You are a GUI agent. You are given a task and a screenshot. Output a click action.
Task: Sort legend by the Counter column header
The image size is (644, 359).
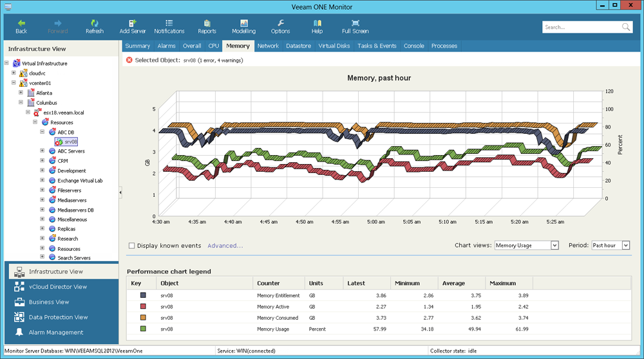pyautogui.click(x=278, y=283)
